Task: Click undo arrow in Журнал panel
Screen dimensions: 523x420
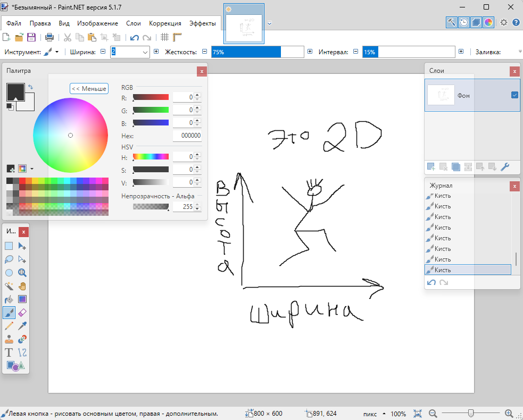Action: [x=431, y=283]
